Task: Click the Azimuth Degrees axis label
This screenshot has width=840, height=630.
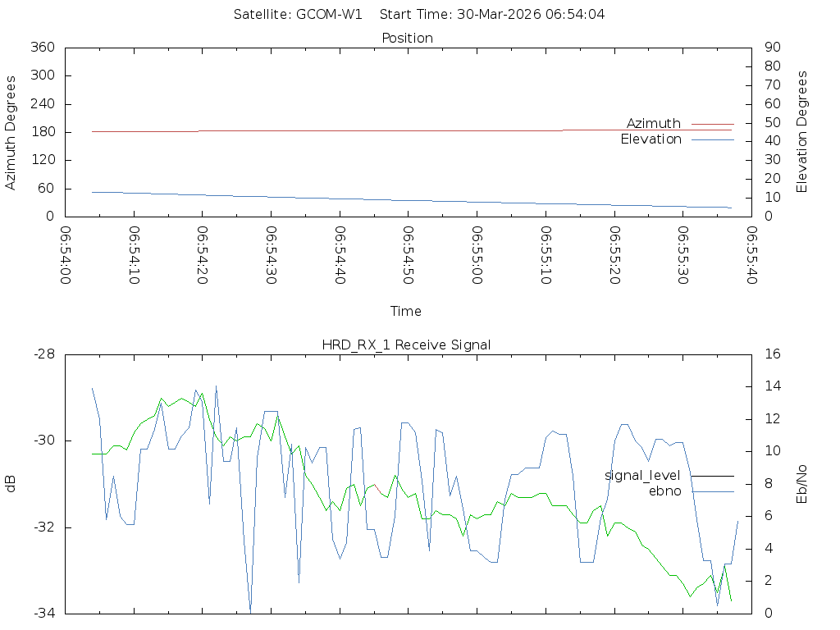Action: tap(11, 132)
